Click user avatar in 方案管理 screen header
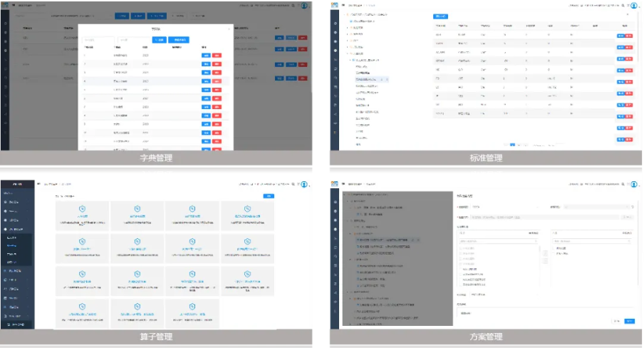The height and width of the screenshot is (348, 644). 633,185
